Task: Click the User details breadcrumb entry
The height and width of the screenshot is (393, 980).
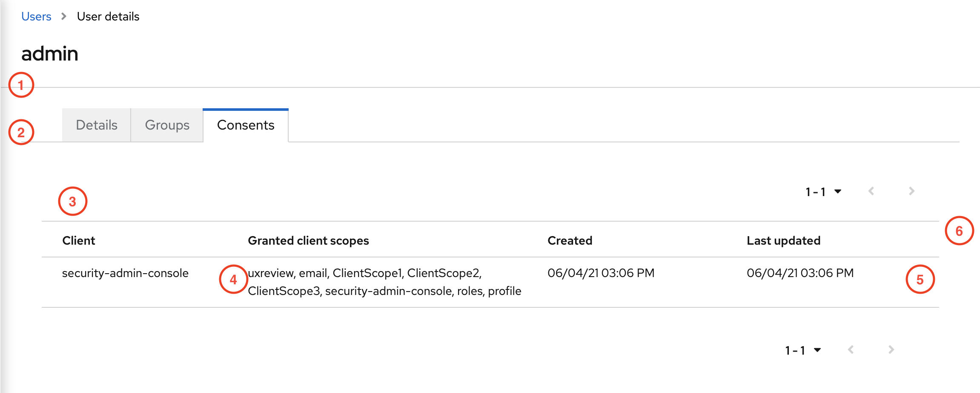Action: (x=108, y=16)
